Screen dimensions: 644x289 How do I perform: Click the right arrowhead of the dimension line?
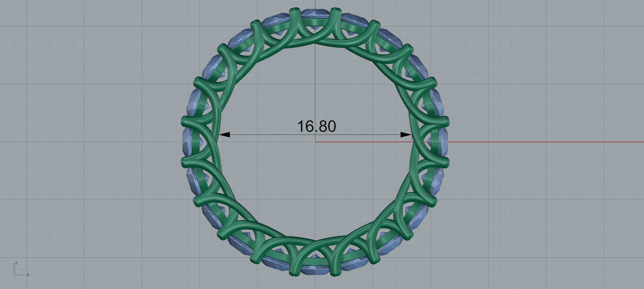406,135
